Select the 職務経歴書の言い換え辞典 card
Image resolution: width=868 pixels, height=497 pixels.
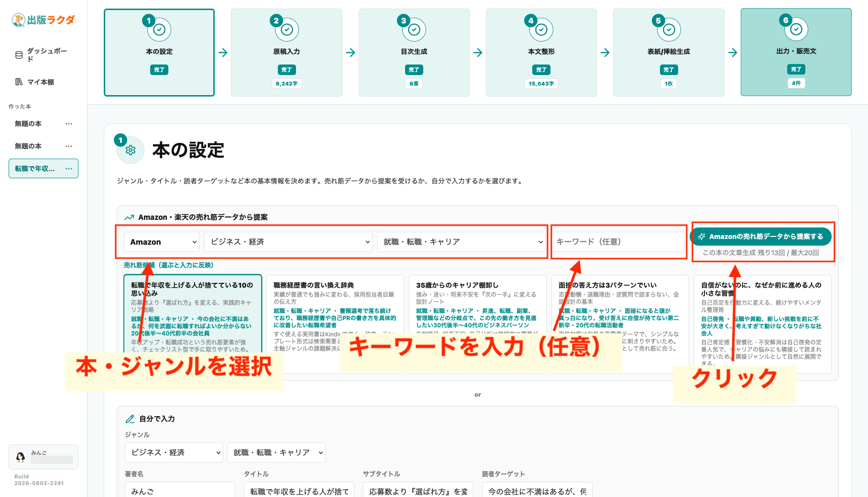click(335, 323)
